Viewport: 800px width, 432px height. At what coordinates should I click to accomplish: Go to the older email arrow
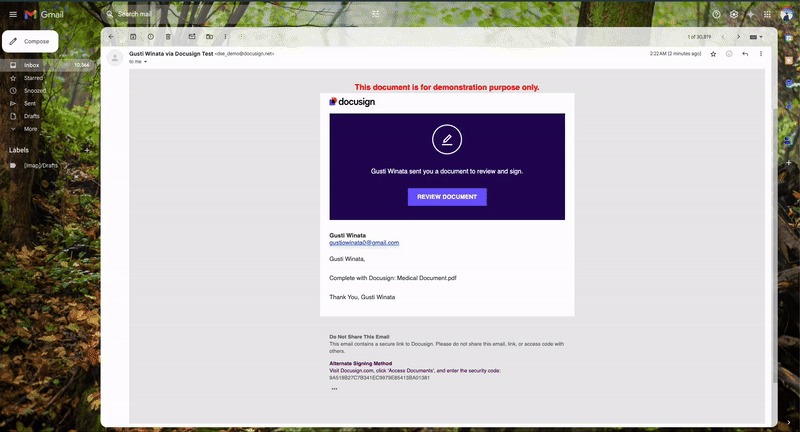point(738,37)
